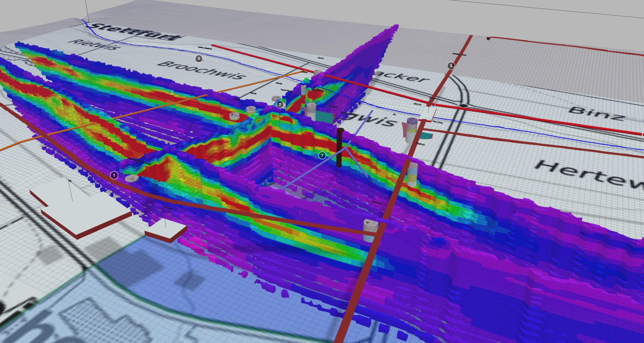This screenshot has height=343, width=644.
Task: Open annotation marker number 2
Action: [280, 104]
